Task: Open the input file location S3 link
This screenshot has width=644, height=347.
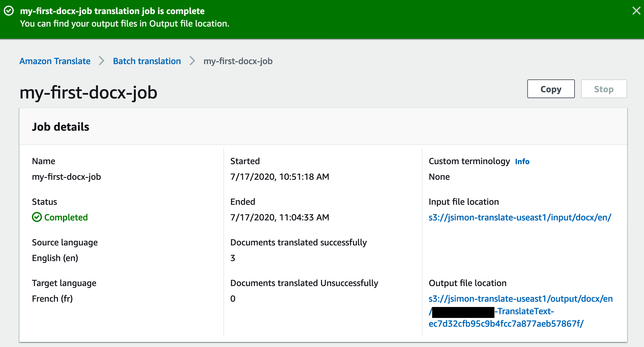Action: (x=519, y=218)
